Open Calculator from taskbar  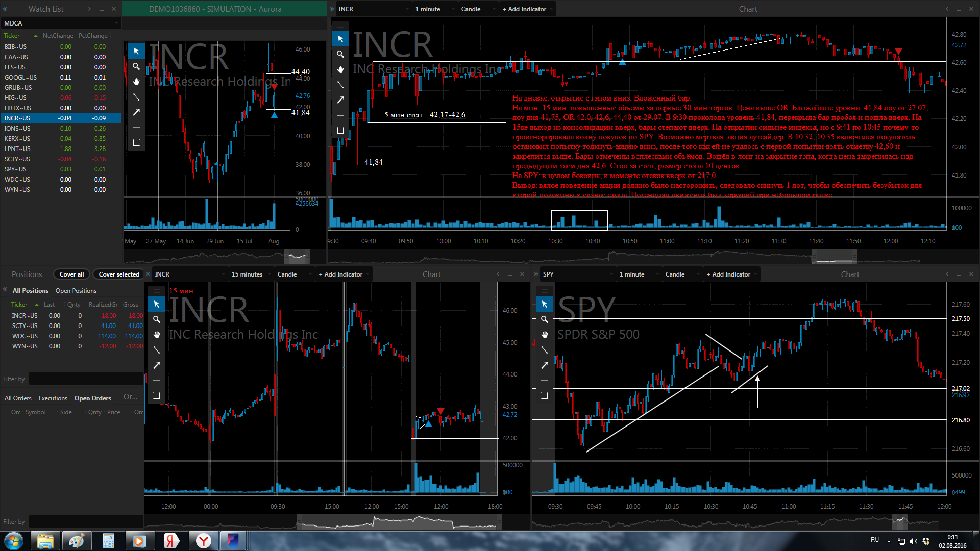point(108,541)
